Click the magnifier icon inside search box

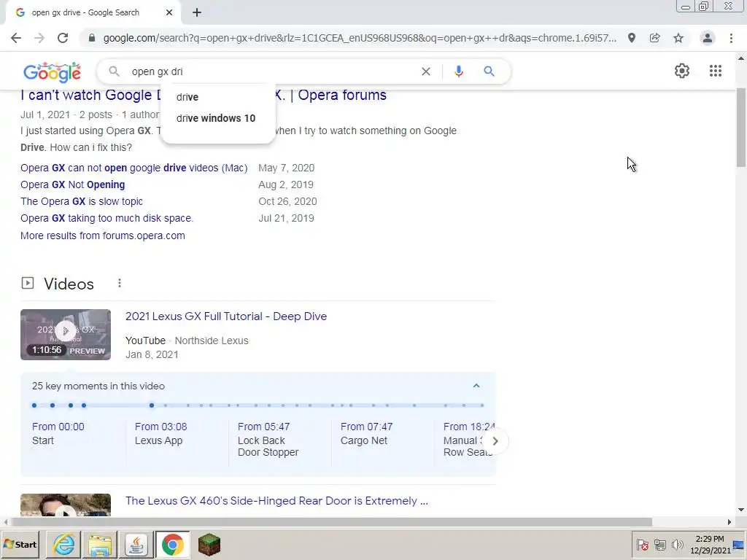(113, 71)
